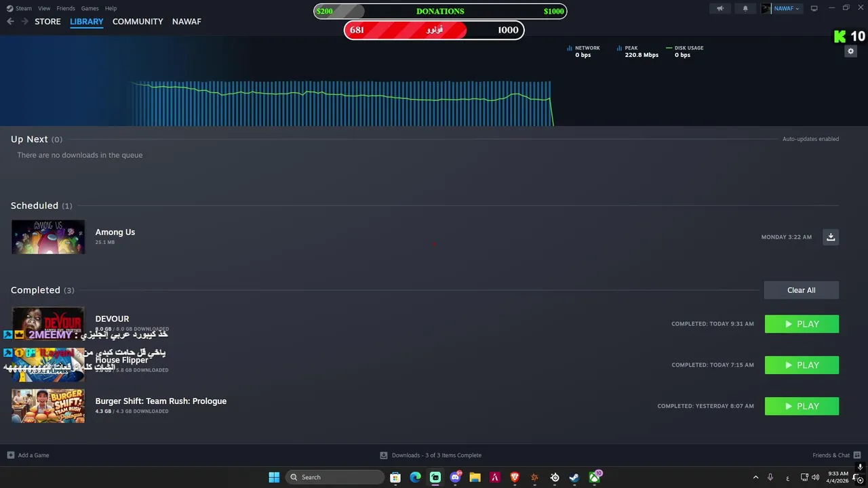Open Burger Shift: Team Rush: Prologue title

click(161, 401)
